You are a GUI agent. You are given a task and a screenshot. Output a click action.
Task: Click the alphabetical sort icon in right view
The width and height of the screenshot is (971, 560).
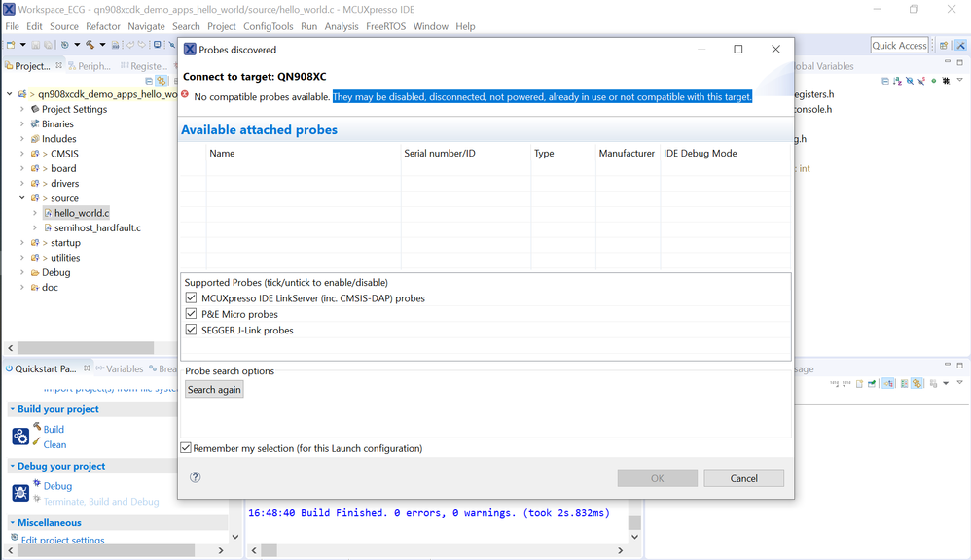point(897,81)
